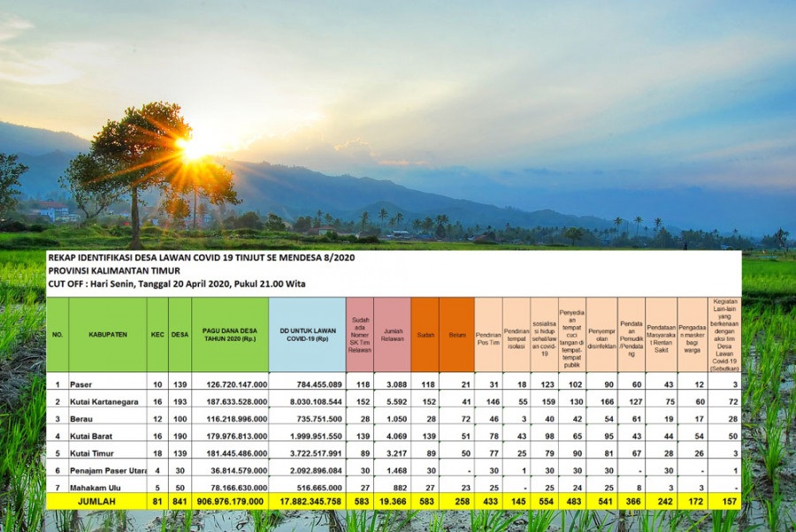Click the relawan count '1.050'
Viewport: 796px width, 532px height.
pyautogui.click(x=396, y=419)
